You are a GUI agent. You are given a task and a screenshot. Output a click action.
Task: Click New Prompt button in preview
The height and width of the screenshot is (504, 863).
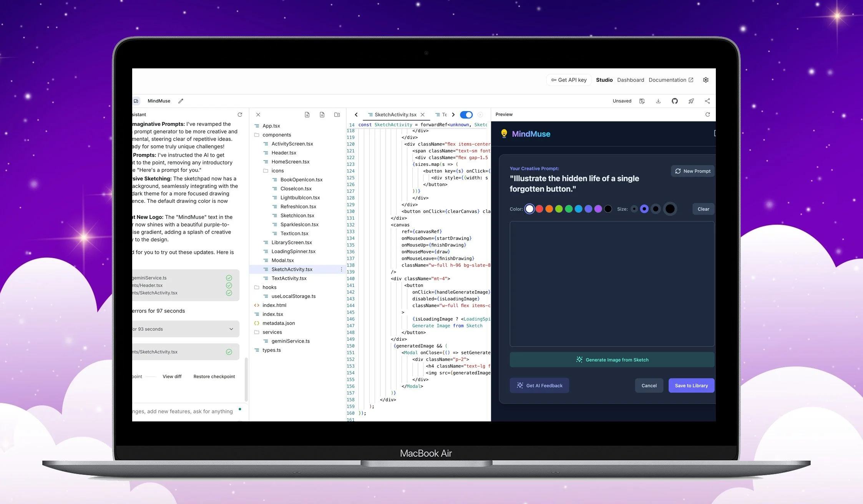(x=693, y=171)
